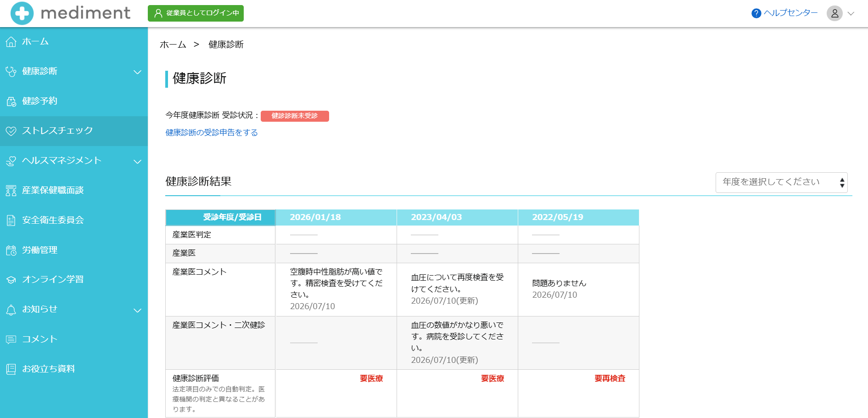Click the 問題ありません comment cell
This screenshot has width=868, height=418.
578,289
